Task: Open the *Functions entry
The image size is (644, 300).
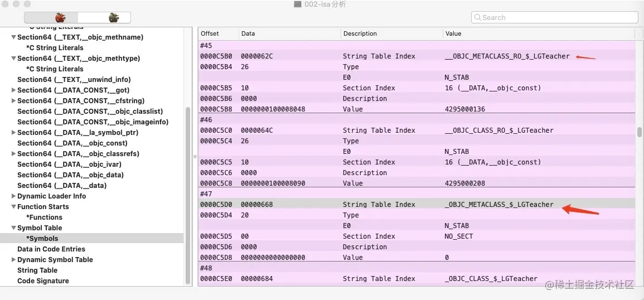Action: point(45,217)
